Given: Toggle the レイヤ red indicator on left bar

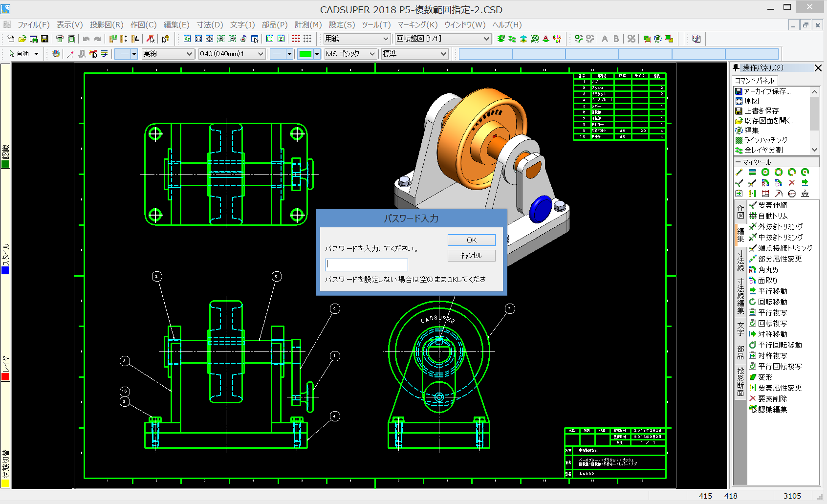Looking at the screenshot, I should (x=5, y=377).
